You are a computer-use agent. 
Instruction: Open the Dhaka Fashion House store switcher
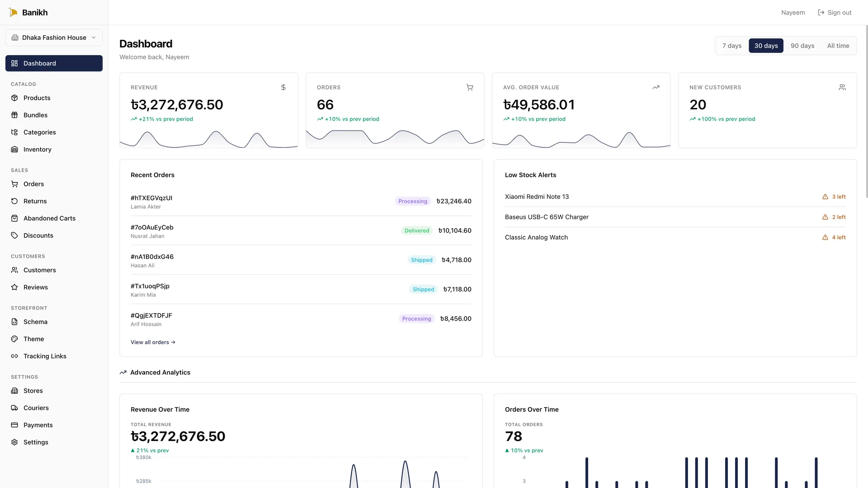tap(54, 38)
